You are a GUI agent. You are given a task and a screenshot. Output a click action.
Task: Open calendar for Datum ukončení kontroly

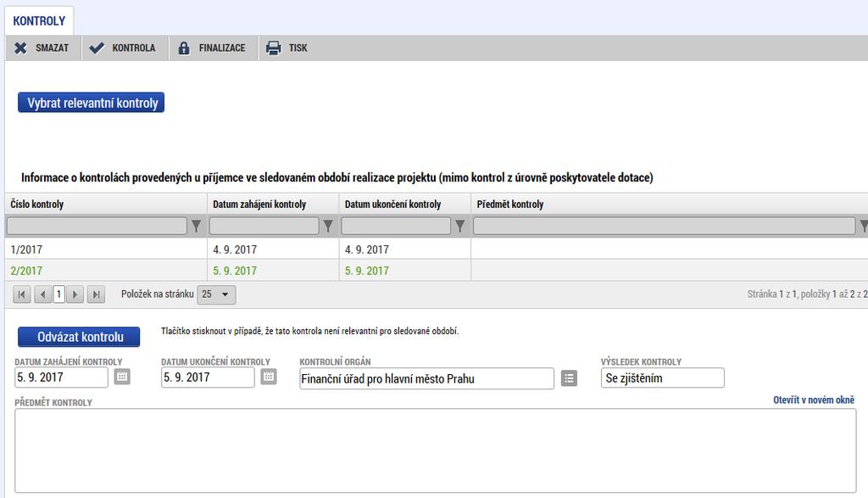coord(269,378)
